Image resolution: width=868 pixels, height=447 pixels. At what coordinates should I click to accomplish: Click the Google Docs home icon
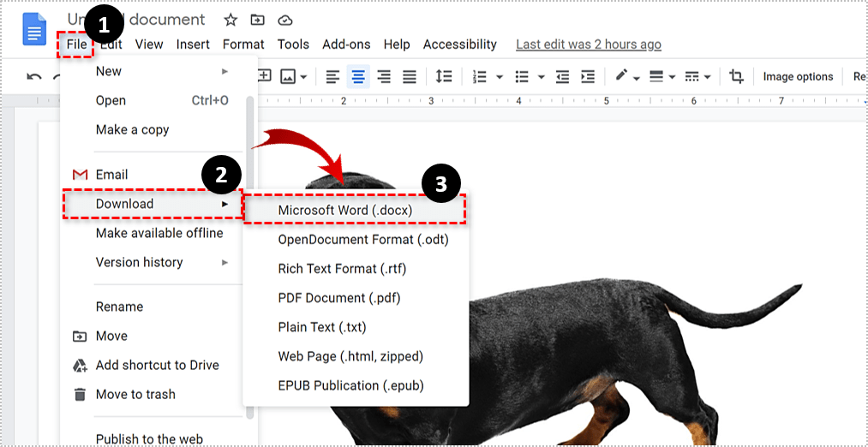pyautogui.click(x=34, y=32)
